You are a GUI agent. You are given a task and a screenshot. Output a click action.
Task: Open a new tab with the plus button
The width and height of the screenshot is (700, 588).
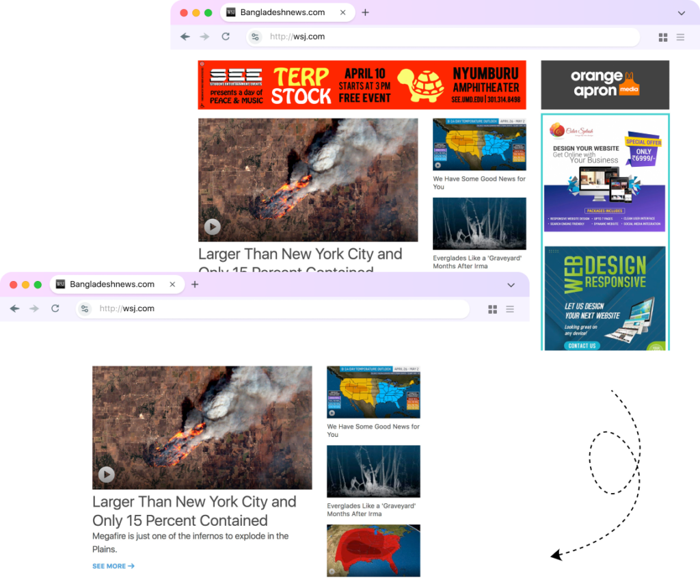[196, 284]
